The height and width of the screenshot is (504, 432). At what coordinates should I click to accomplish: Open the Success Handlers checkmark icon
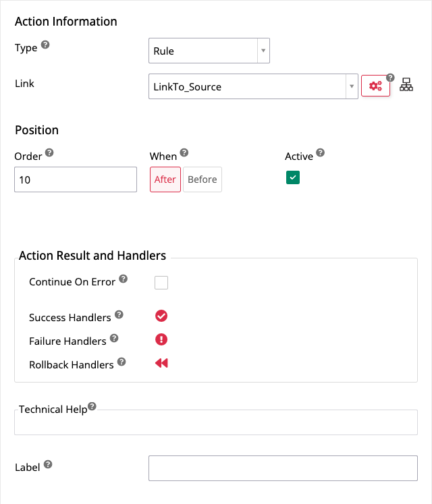(161, 316)
